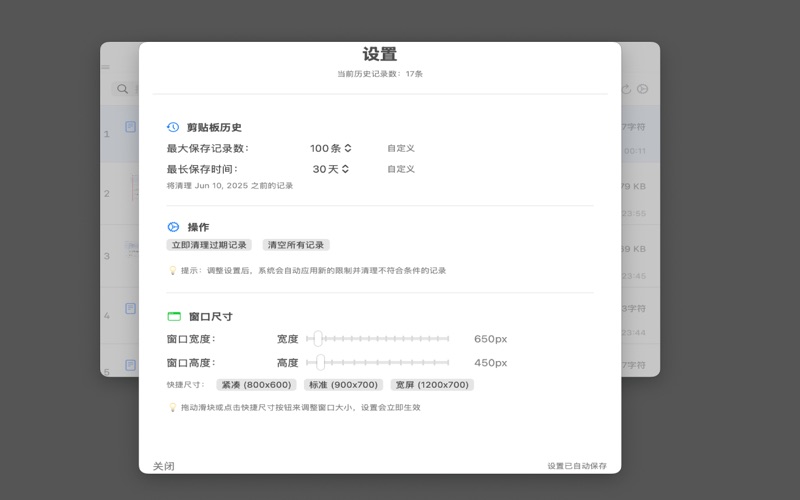Image resolution: width=800 pixels, height=500 pixels.
Task: Click the green 窗口尺寸 window icon
Action: pyautogui.click(x=174, y=316)
